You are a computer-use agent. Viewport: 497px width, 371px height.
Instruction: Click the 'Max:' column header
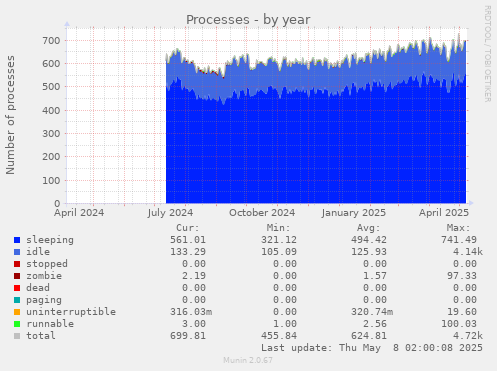tap(458, 228)
